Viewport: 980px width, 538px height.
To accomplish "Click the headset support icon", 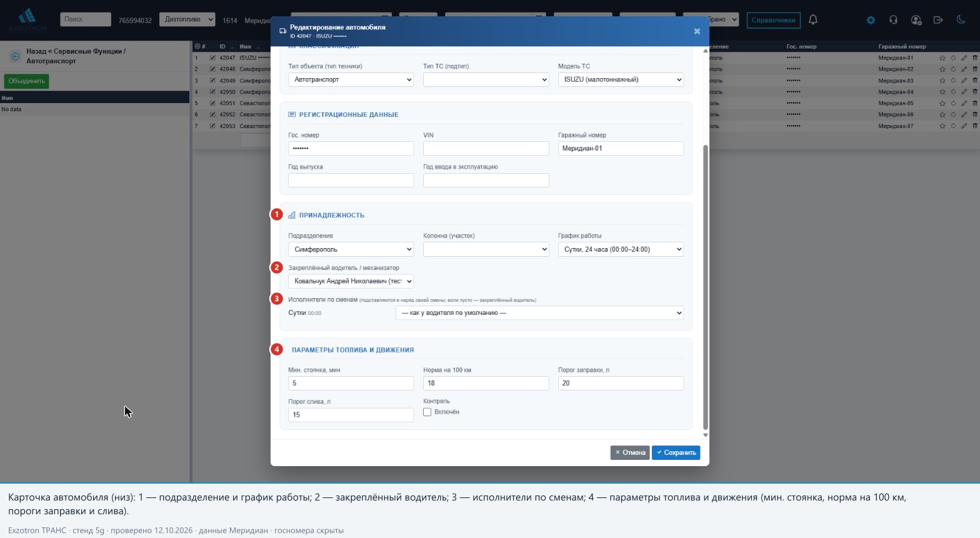I will 893,20.
